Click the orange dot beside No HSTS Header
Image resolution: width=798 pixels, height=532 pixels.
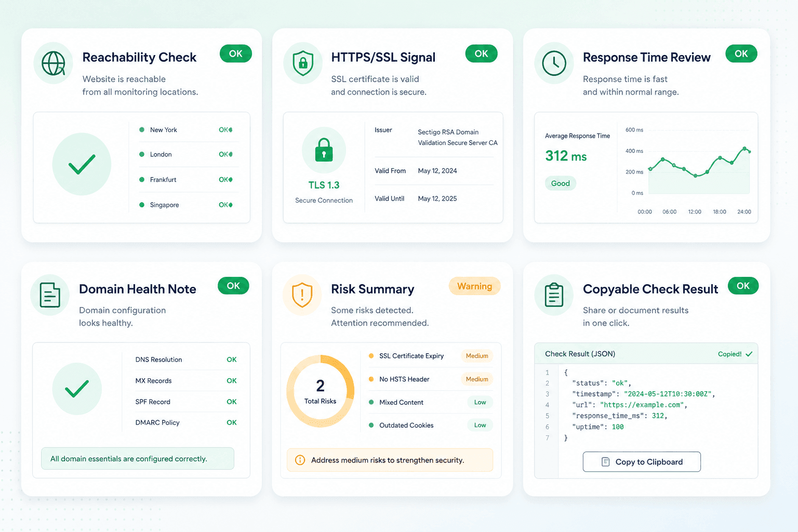(x=371, y=379)
